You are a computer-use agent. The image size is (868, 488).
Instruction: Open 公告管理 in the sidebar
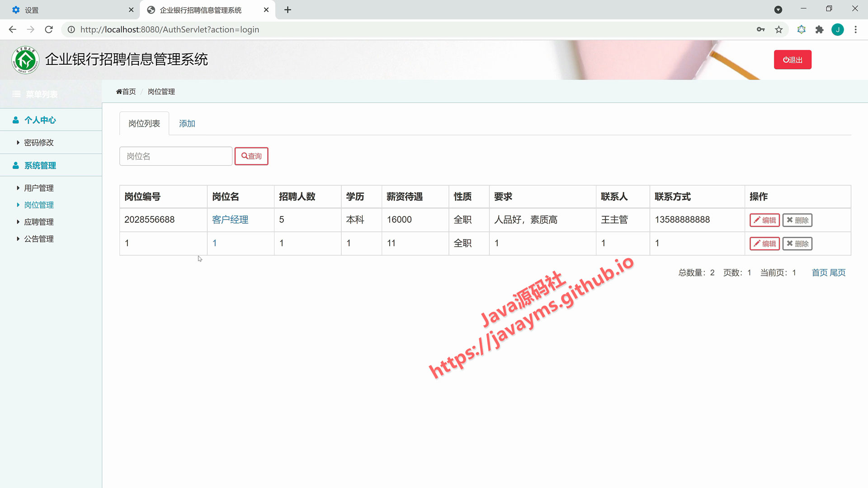[39, 239]
